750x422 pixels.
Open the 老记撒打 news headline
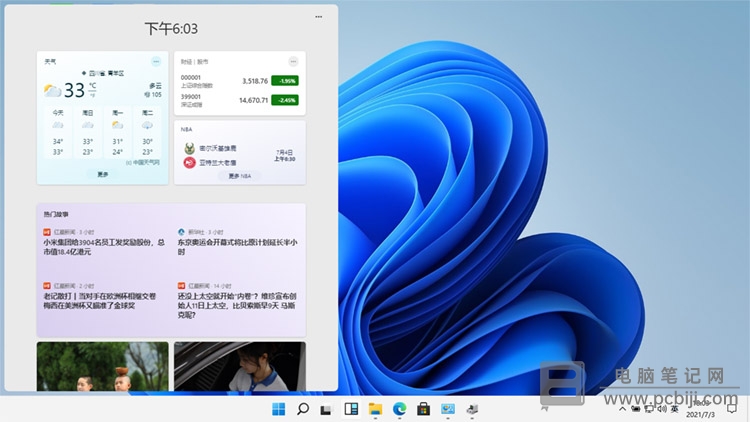click(100, 300)
